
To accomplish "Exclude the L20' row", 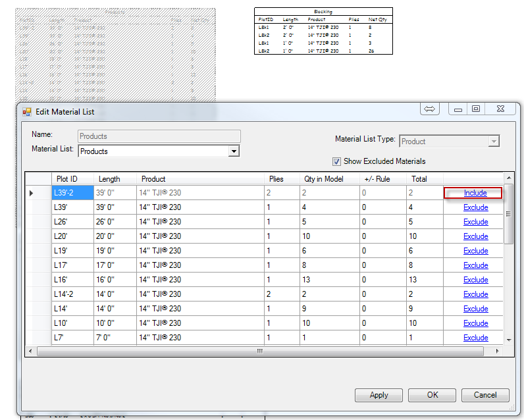I will (475, 236).
